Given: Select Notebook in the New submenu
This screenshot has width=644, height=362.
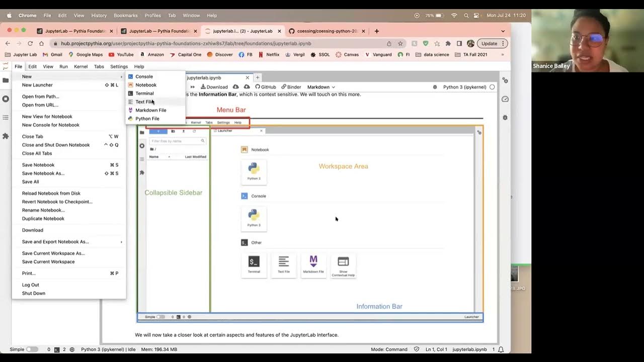Looking at the screenshot, I should 155,85.
